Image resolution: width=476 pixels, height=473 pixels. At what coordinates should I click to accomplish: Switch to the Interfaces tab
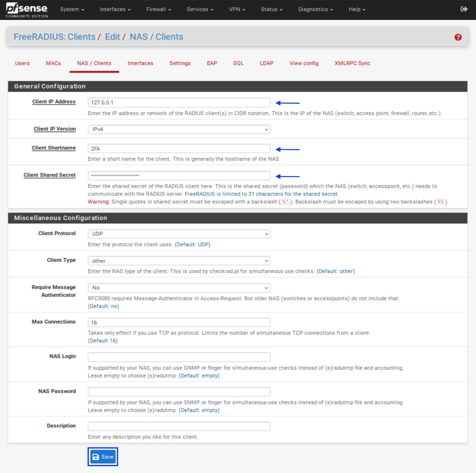click(x=140, y=63)
